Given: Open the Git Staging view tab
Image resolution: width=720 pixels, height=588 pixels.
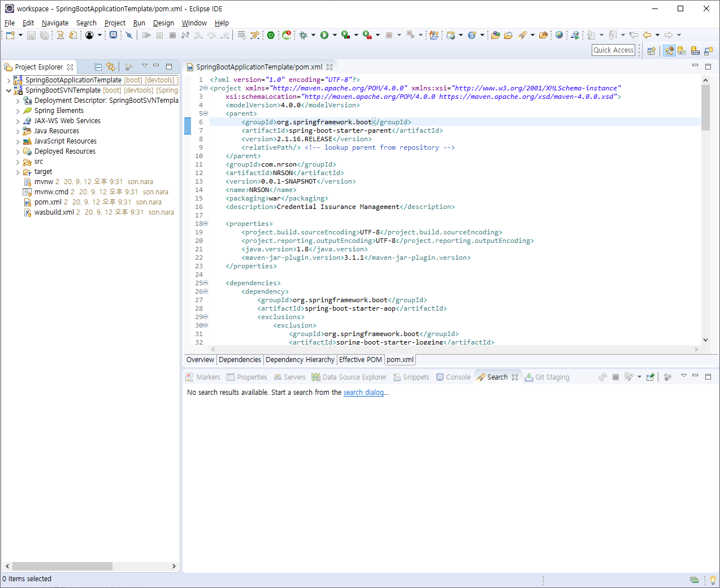Looking at the screenshot, I should (x=546, y=377).
